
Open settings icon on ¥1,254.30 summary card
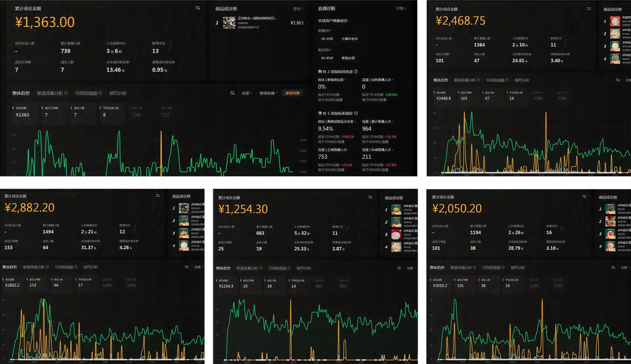click(x=370, y=198)
